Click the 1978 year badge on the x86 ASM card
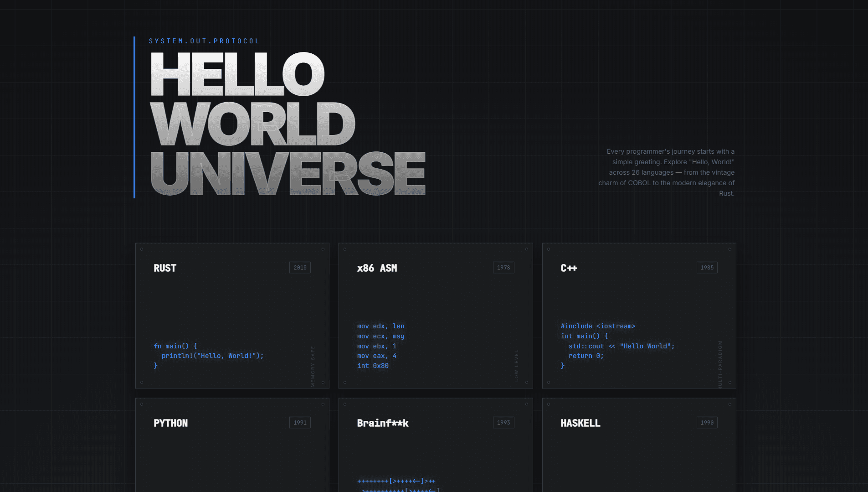The height and width of the screenshot is (492, 868). coord(503,268)
